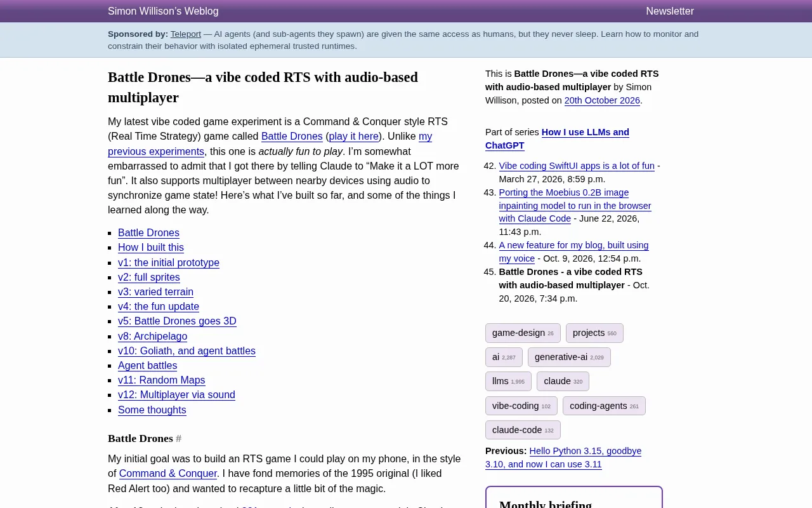Select the llms tag
This screenshot has height=508, width=812.
pos(508,381)
